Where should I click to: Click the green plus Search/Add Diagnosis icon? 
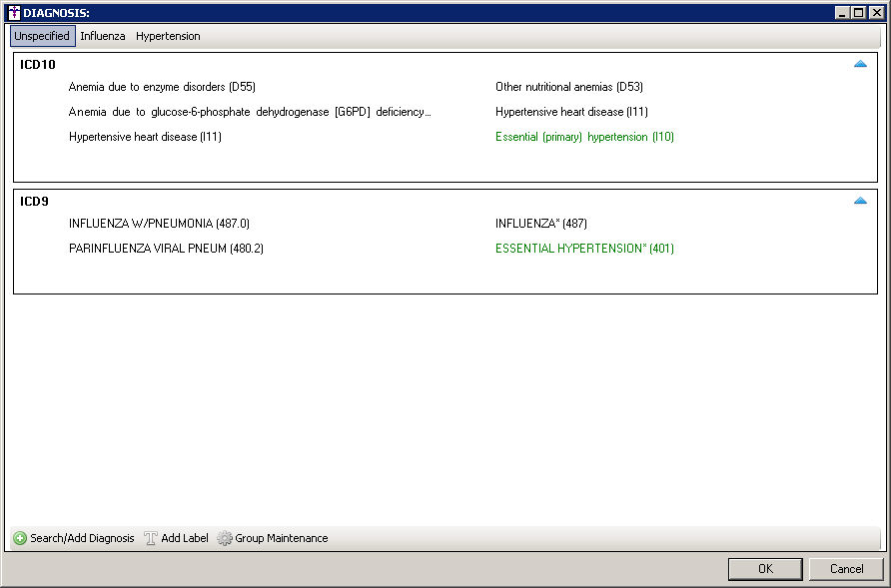tap(20, 538)
